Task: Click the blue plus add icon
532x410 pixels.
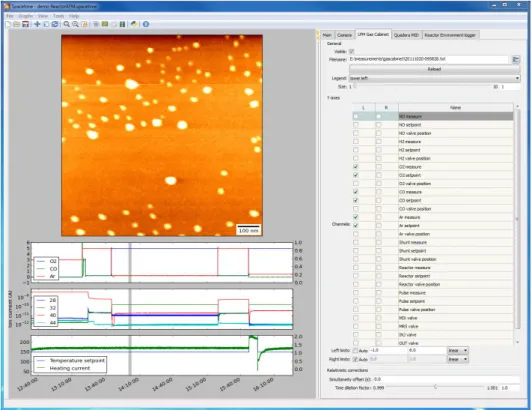Action: 37,24
